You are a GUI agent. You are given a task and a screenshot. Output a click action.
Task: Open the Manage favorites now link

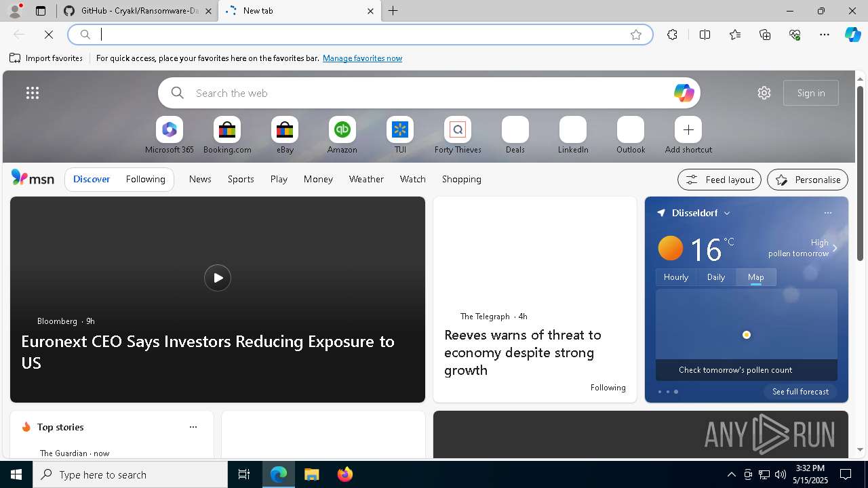click(x=362, y=58)
